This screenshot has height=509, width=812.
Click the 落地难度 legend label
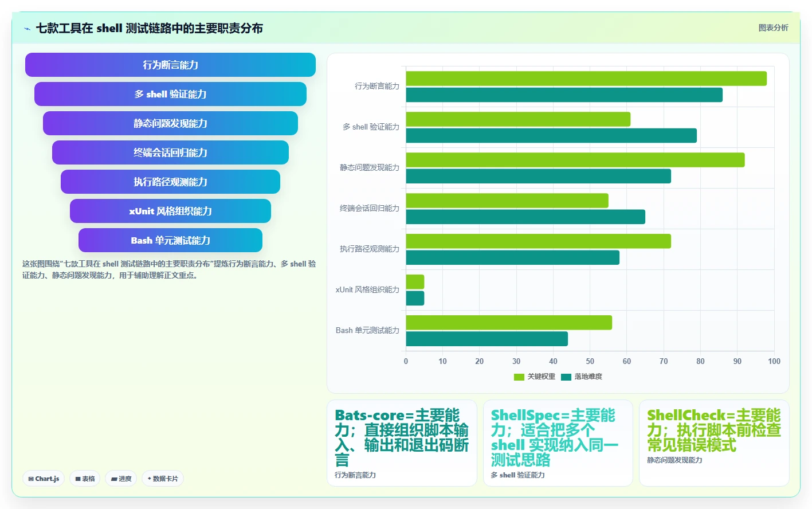[x=589, y=377]
